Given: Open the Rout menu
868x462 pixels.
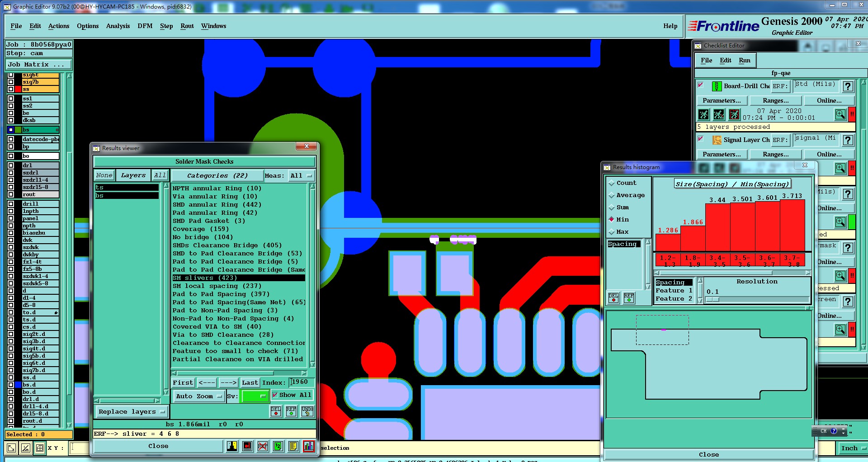Looking at the screenshot, I should point(187,26).
